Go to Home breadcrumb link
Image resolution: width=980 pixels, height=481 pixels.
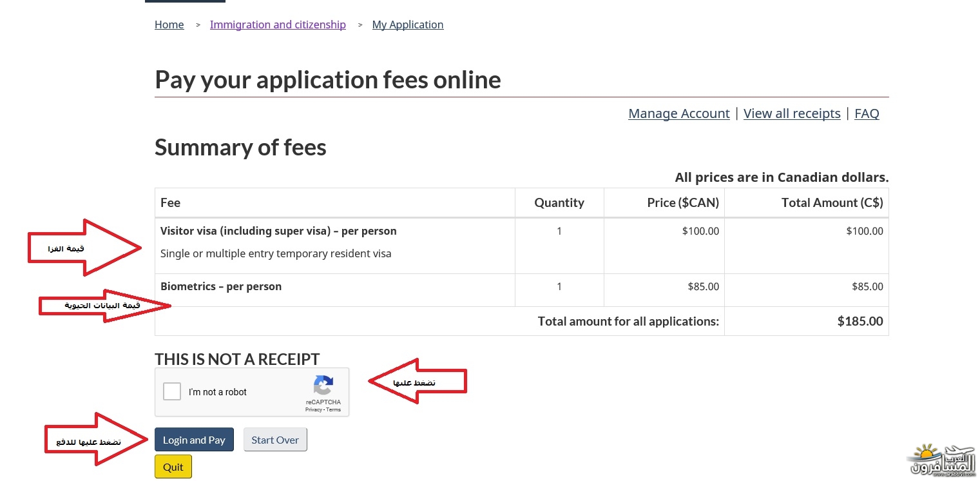pyautogui.click(x=169, y=25)
